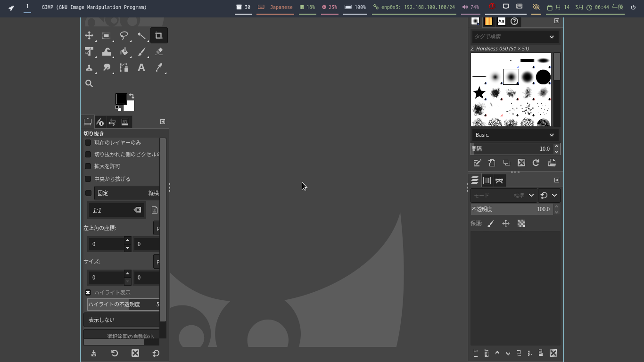Switch to the Device Status tab
Image resolution: width=644 pixels, height=362 pixels.
pyautogui.click(x=100, y=122)
